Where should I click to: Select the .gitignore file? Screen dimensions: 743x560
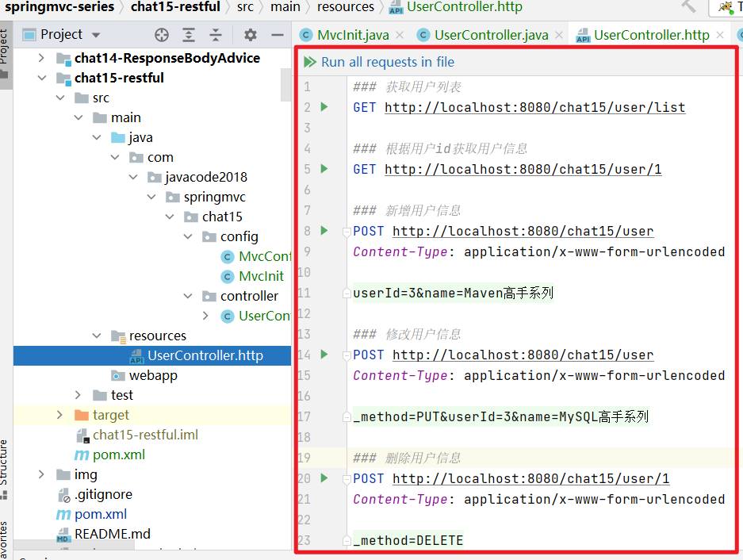95,495
